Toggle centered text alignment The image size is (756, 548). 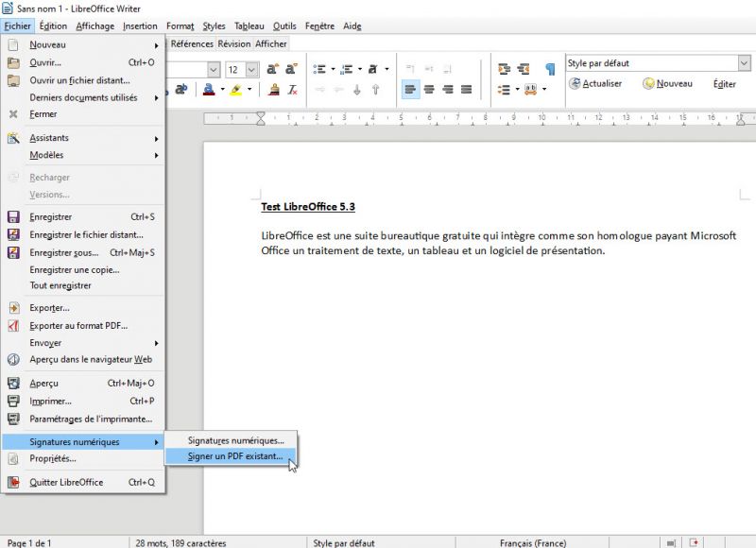click(430, 89)
